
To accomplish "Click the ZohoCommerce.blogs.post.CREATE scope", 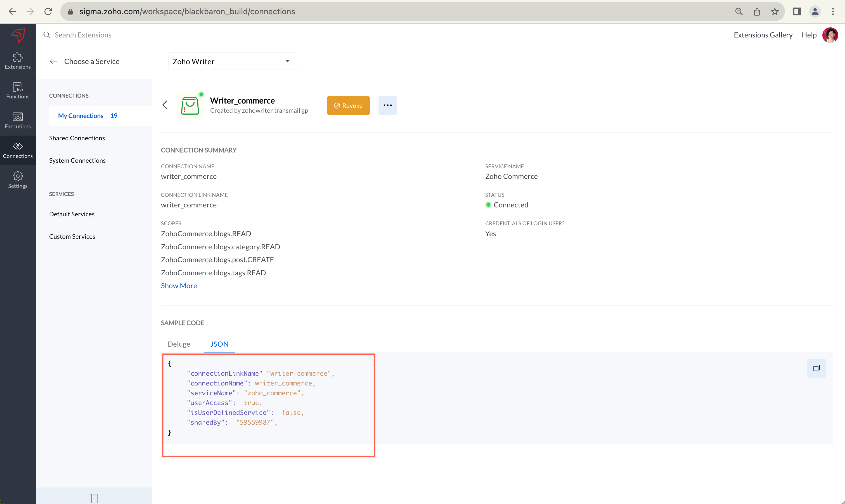I will click(x=217, y=259).
